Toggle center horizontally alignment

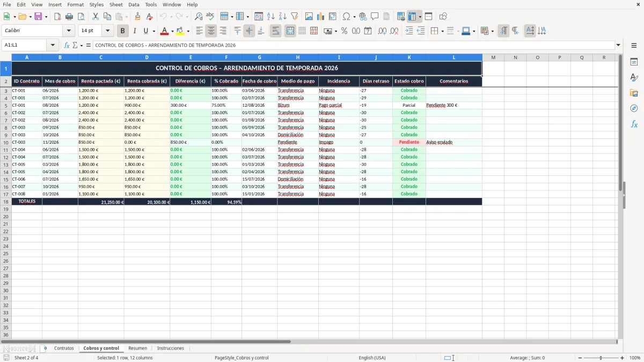[x=211, y=31]
